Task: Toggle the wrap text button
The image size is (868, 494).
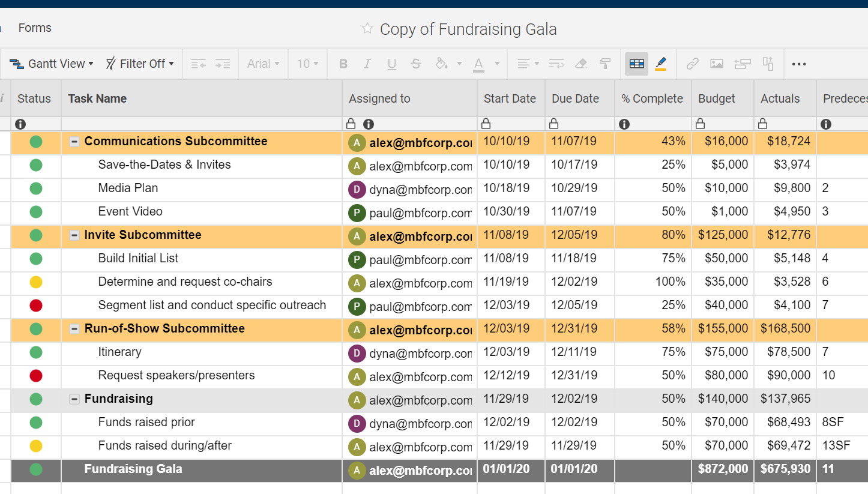Action: 556,64
